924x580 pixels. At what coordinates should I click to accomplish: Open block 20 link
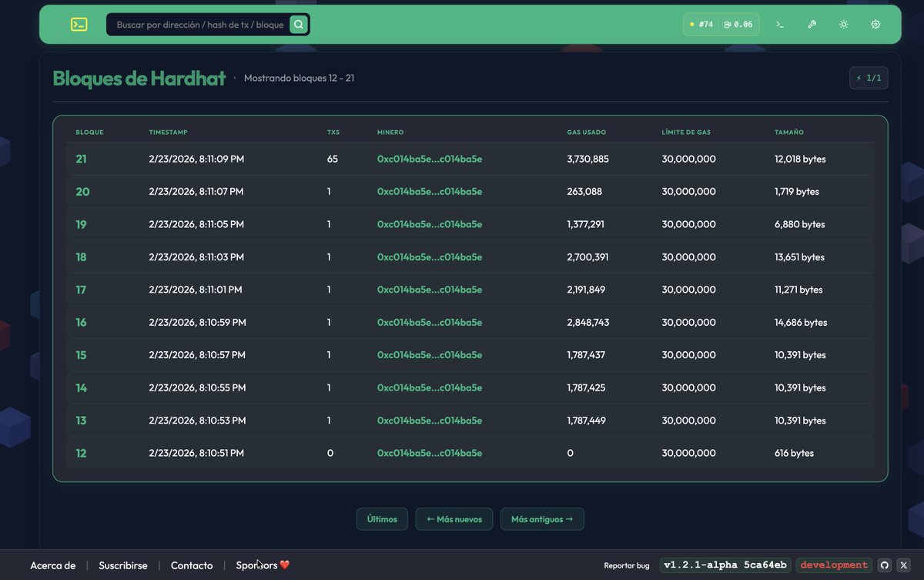82,192
